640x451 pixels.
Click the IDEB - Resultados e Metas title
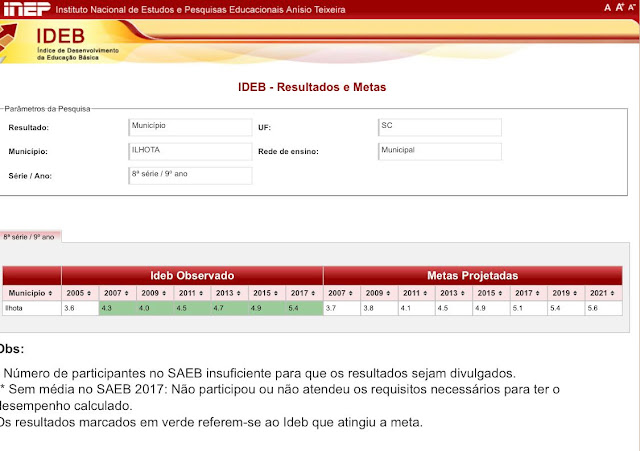pos(312,87)
